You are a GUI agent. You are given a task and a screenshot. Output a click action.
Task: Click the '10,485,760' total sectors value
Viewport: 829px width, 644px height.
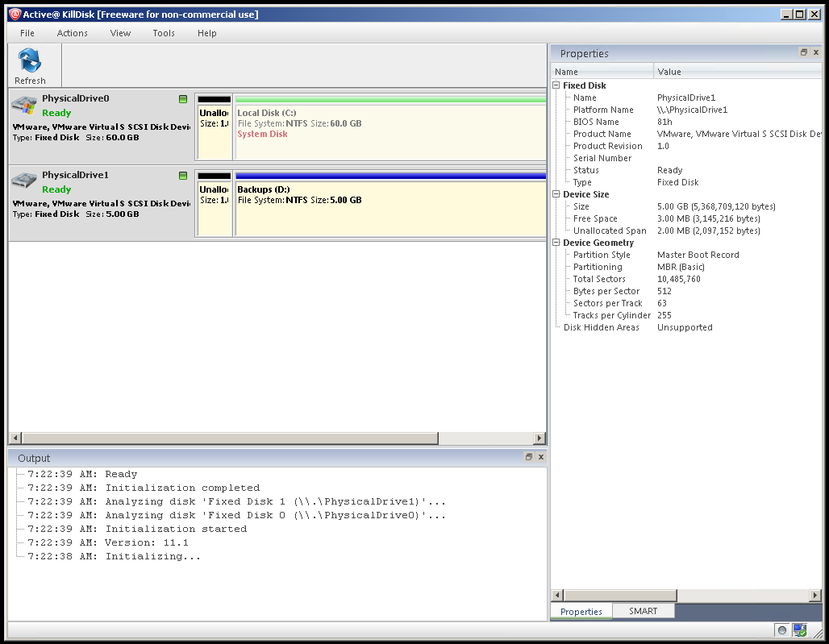(x=679, y=280)
